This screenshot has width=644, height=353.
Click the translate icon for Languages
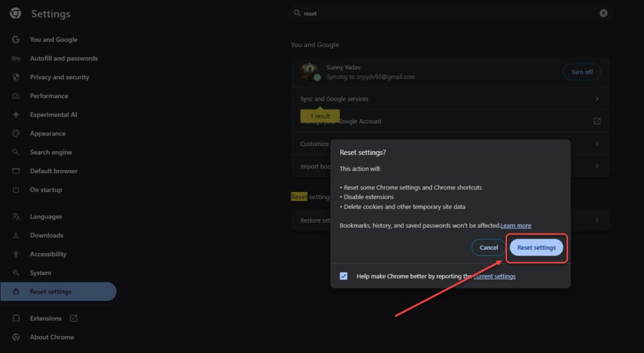16,216
